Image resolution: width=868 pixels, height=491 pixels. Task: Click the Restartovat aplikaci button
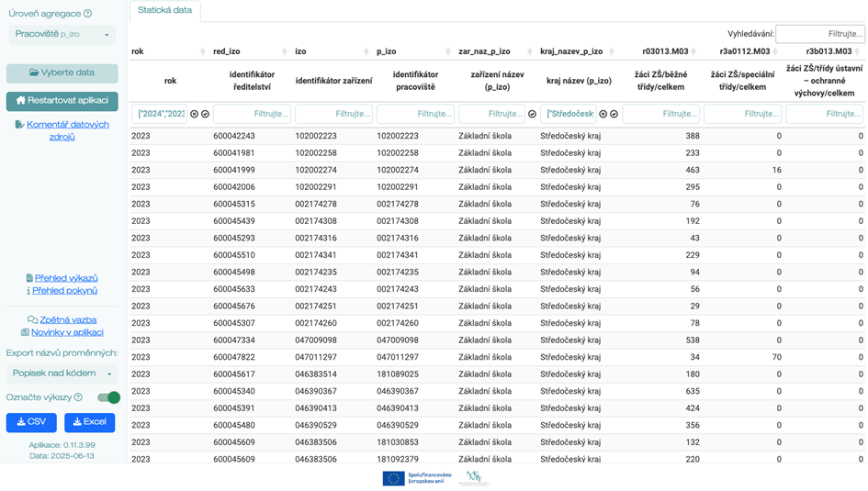point(62,100)
